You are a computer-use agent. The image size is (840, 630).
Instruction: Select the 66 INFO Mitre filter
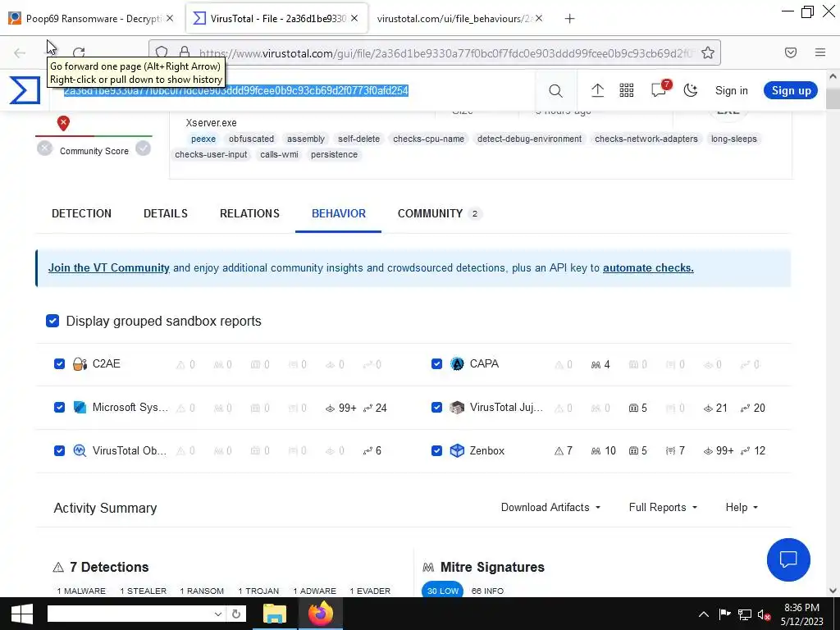[x=487, y=591]
